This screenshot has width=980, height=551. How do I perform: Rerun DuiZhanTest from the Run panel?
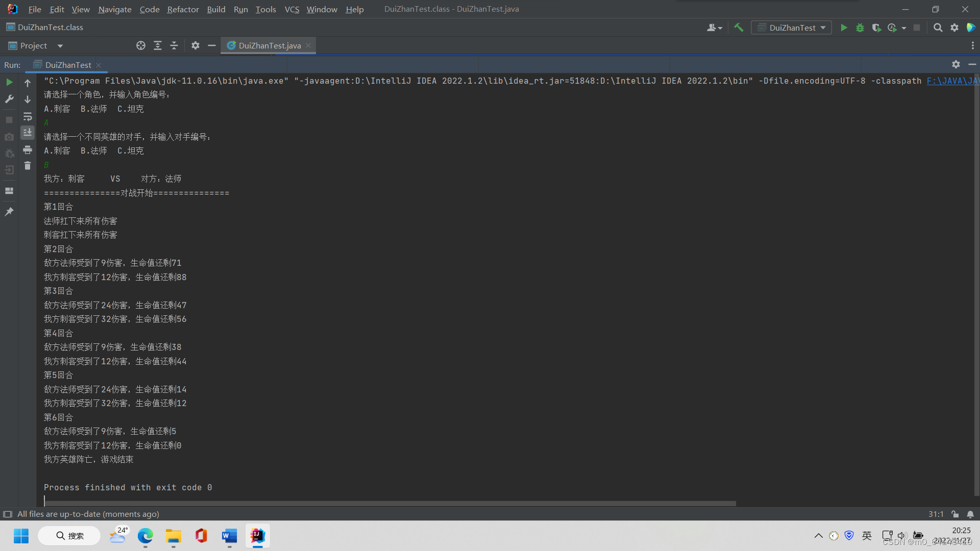9,82
